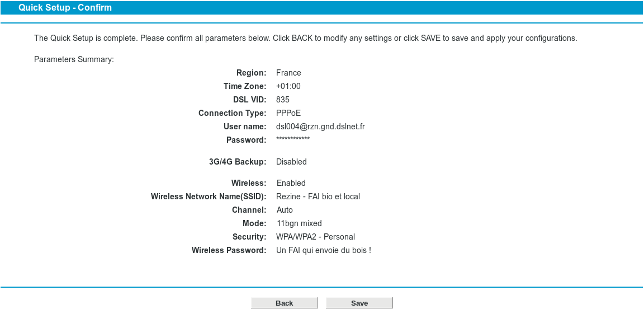
Task: Click the Back button
Action: pyautogui.click(x=284, y=303)
